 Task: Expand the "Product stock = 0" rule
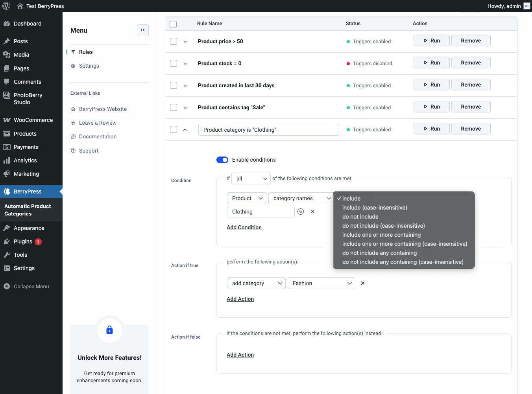(185, 64)
